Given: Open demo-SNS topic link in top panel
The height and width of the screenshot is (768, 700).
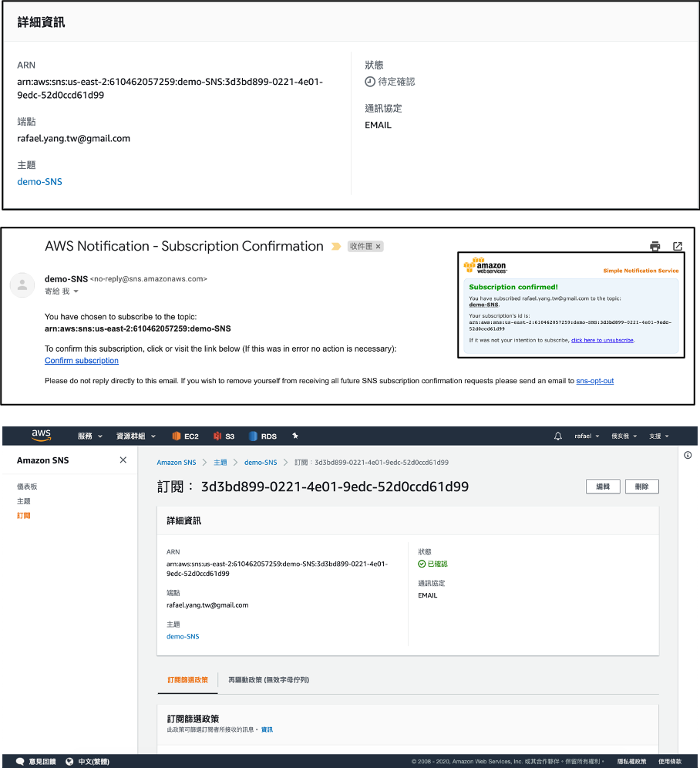Looking at the screenshot, I should (39, 182).
